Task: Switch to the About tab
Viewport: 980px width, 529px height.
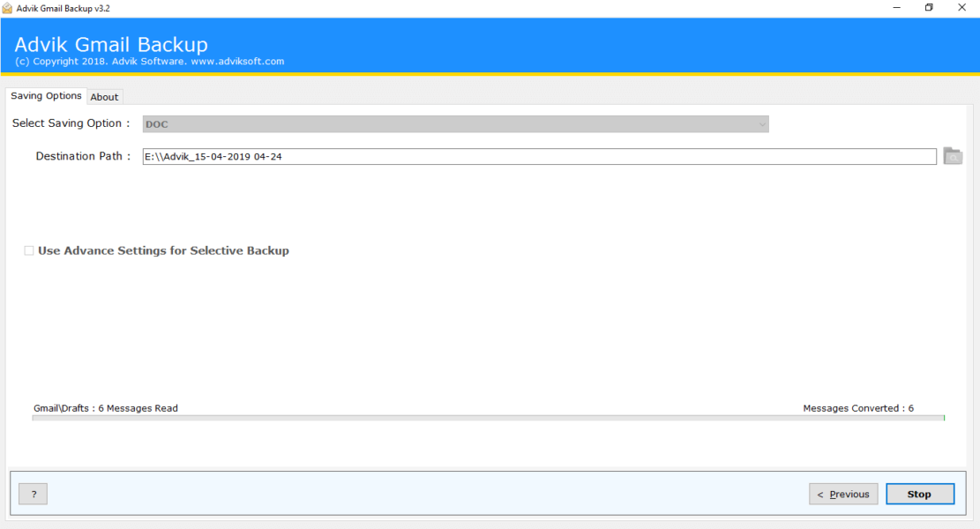Action: [104, 97]
